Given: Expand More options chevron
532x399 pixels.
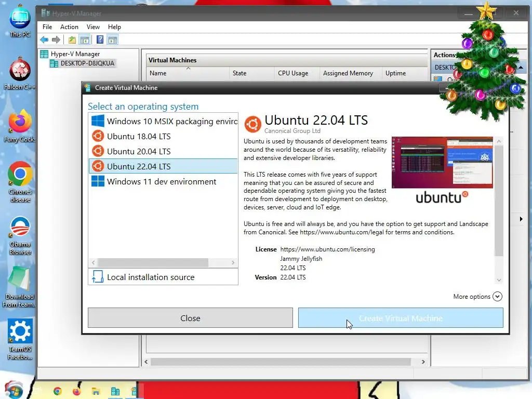Looking at the screenshot, I should pyautogui.click(x=497, y=297).
